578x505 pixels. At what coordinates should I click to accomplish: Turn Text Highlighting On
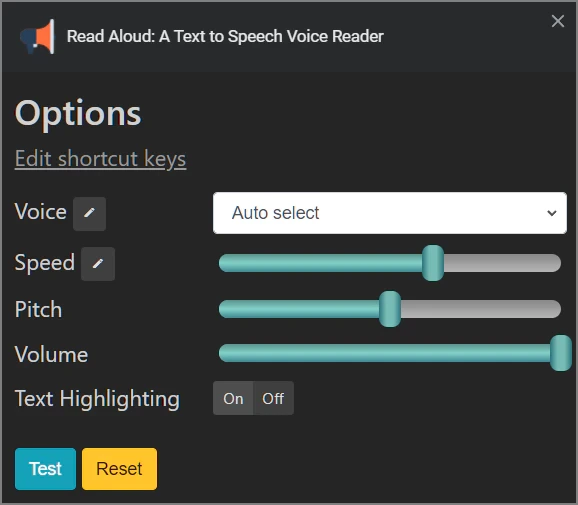click(x=233, y=398)
